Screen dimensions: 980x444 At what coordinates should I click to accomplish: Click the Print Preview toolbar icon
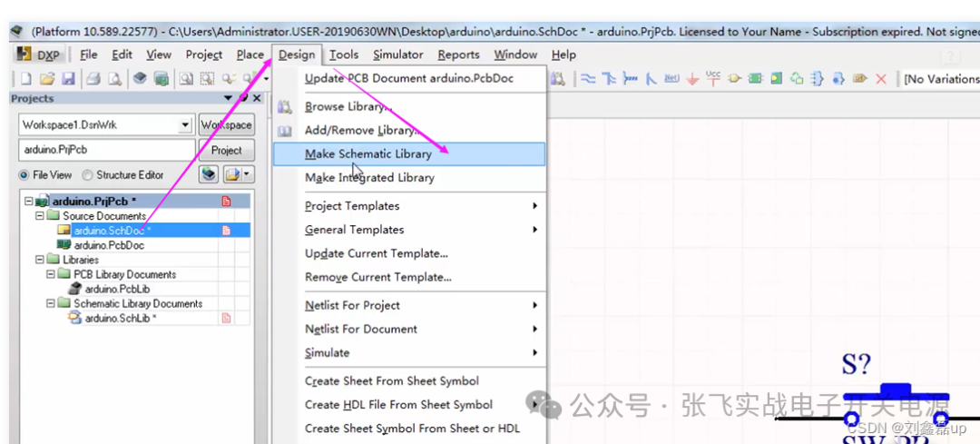[114, 79]
